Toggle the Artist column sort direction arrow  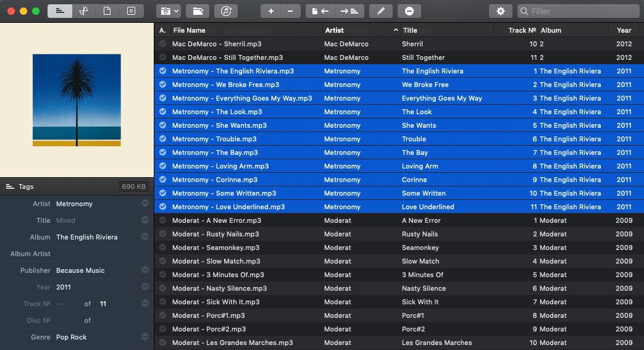pyautogui.click(x=396, y=30)
